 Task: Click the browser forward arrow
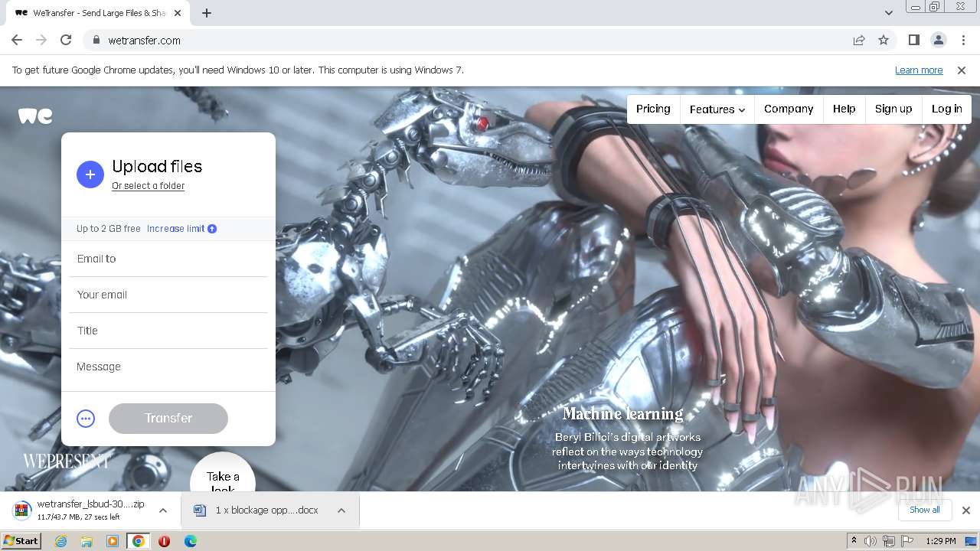pyautogui.click(x=41, y=40)
